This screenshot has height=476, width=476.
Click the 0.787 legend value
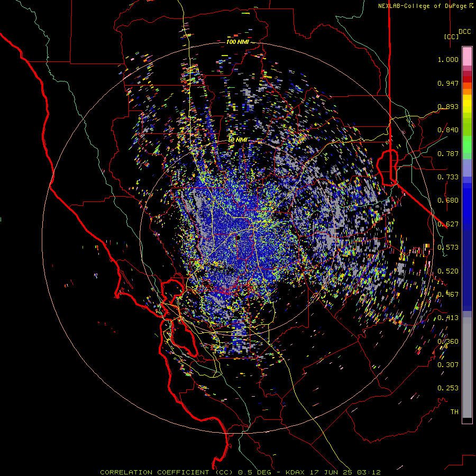pyautogui.click(x=448, y=153)
